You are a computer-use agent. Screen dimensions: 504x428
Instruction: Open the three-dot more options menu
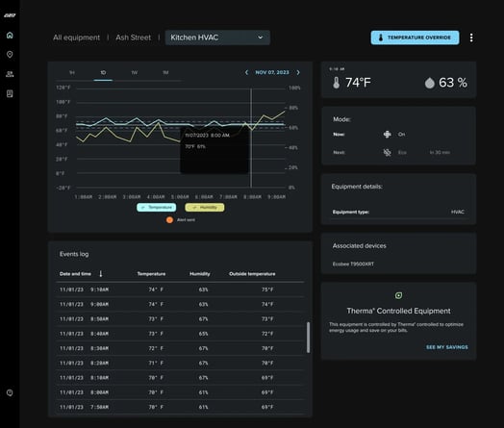point(471,38)
